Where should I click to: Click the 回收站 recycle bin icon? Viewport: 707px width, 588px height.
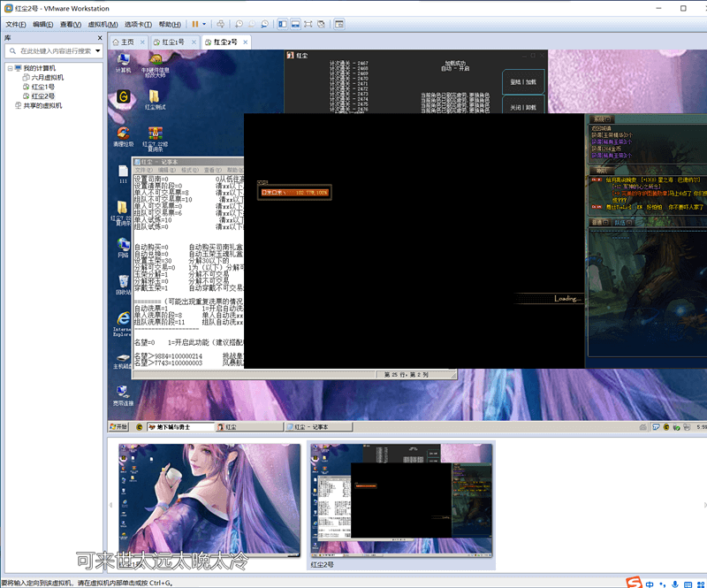pyautogui.click(x=123, y=285)
